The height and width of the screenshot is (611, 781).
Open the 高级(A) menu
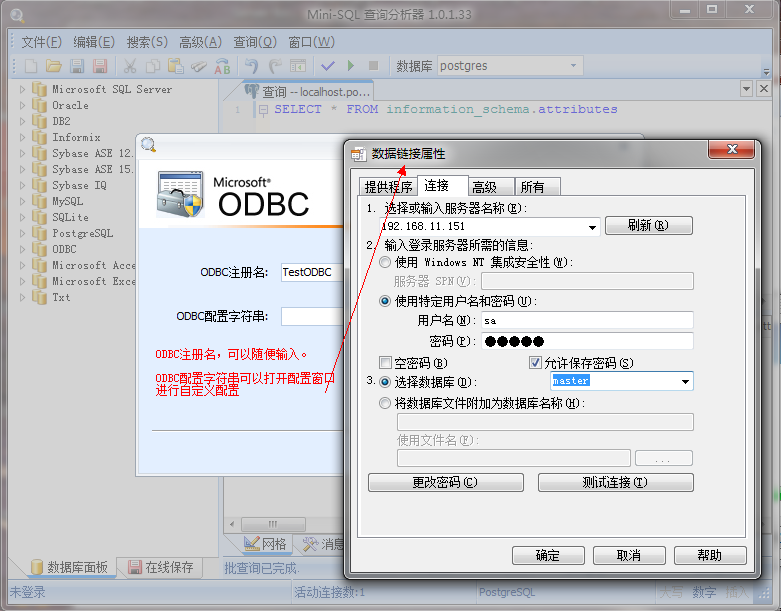[x=201, y=42]
